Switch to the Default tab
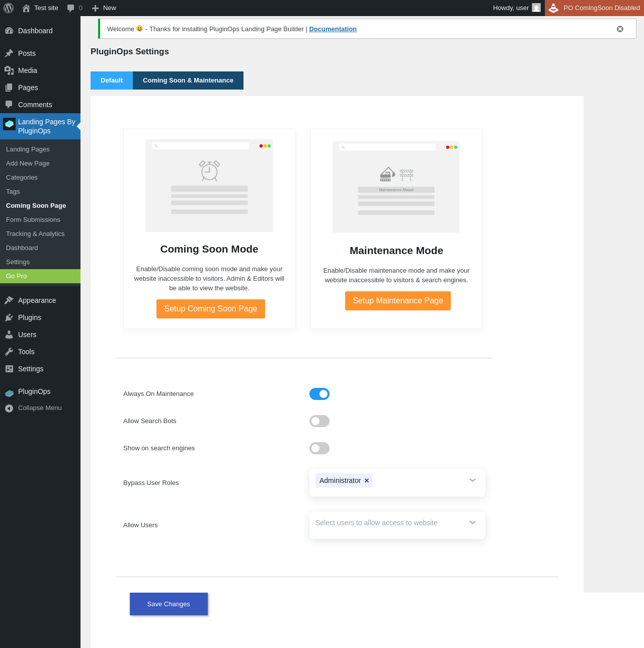This screenshot has width=644, height=648. pyautogui.click(x=112, y=80)
